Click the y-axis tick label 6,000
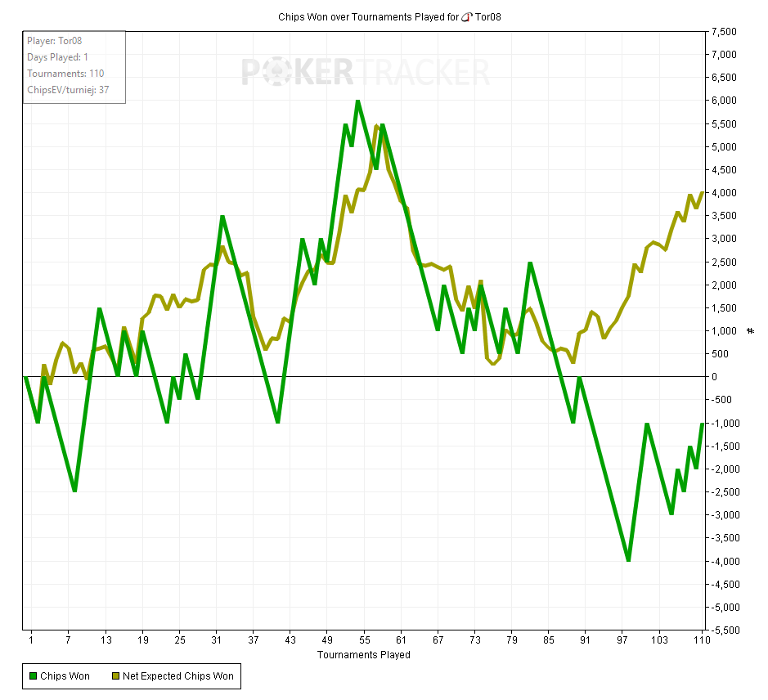The image size is (768, 700). click(724, 101)
